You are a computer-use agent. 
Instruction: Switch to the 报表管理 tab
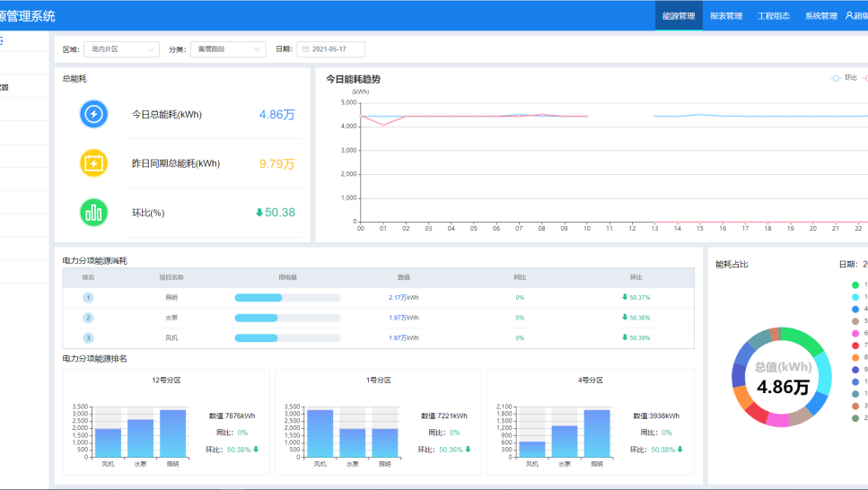point(726,15)
